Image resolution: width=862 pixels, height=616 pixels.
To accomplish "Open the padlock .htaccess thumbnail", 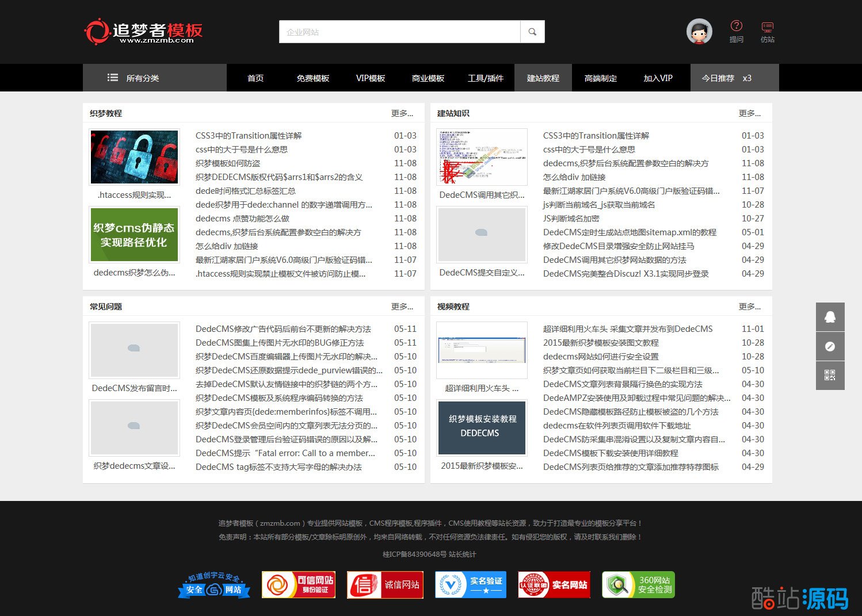I will point(134,157).
